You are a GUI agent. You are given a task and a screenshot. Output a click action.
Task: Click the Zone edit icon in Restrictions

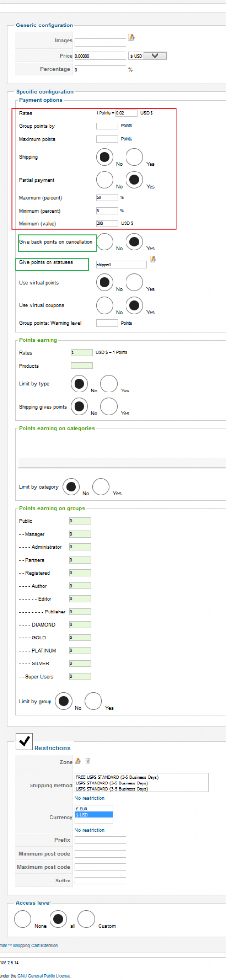coord(77,761)
